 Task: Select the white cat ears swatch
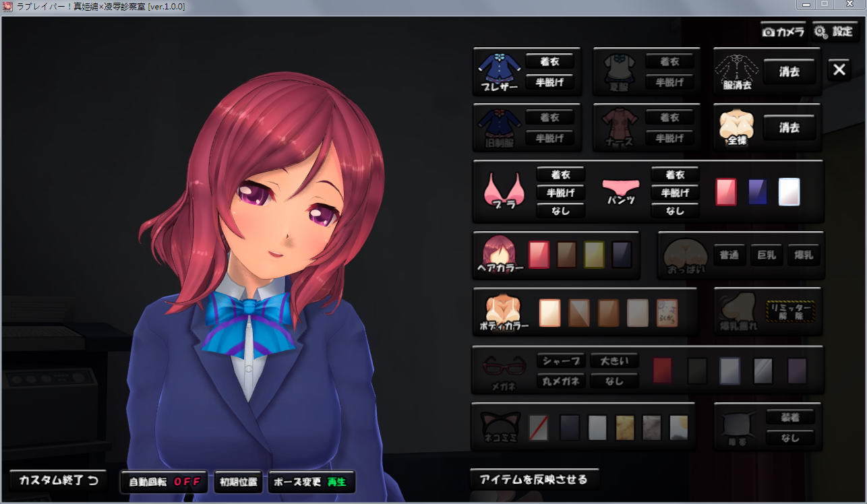pyautogui.click(x=597, y=427)
